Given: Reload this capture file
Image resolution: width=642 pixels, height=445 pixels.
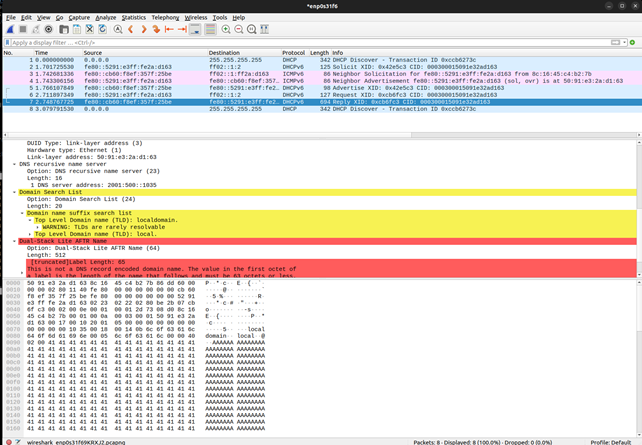Looking at the screenshot, I should tap(102, 29).
